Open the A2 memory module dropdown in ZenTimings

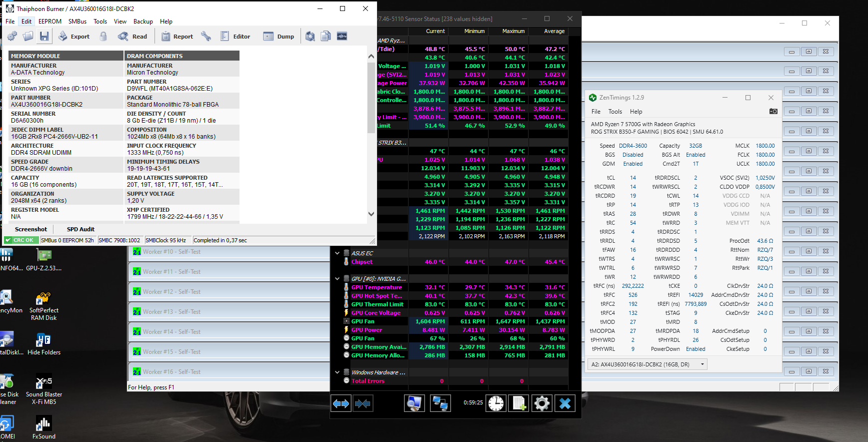[x=647, y=364]
